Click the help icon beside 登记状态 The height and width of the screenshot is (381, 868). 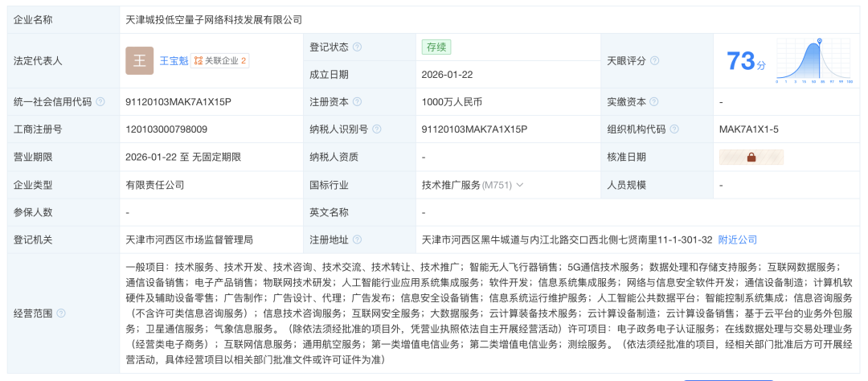point(357,47)
